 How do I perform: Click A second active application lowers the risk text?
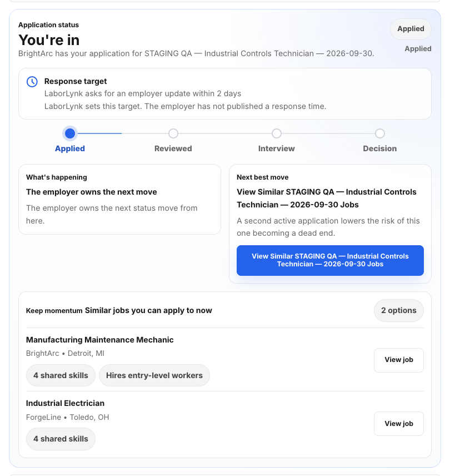pyautogui.click(x=328, y=227)
